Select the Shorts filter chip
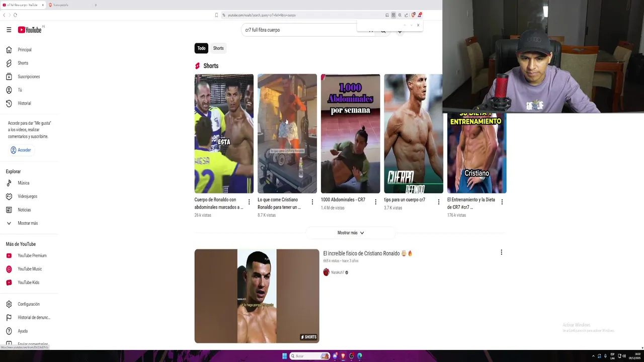 click(218, 48)
